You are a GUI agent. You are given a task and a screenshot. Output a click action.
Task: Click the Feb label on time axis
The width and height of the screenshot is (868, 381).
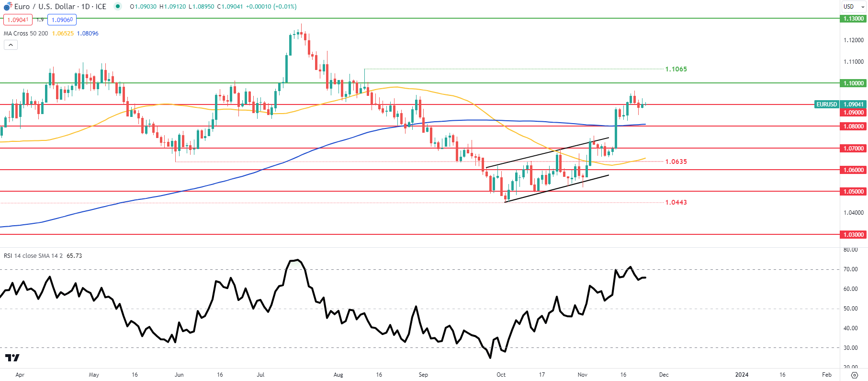coord(826,375)
